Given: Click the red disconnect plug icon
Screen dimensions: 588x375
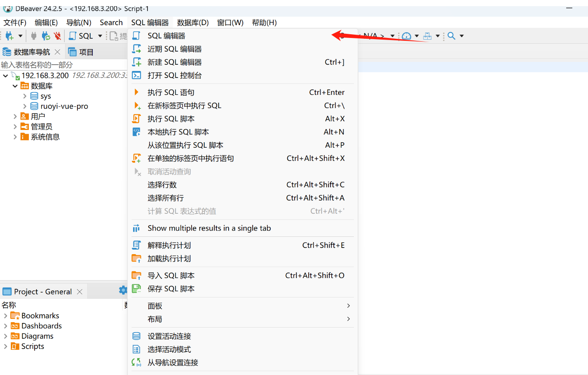Looking at the screenshot, I should coord(57,36).
